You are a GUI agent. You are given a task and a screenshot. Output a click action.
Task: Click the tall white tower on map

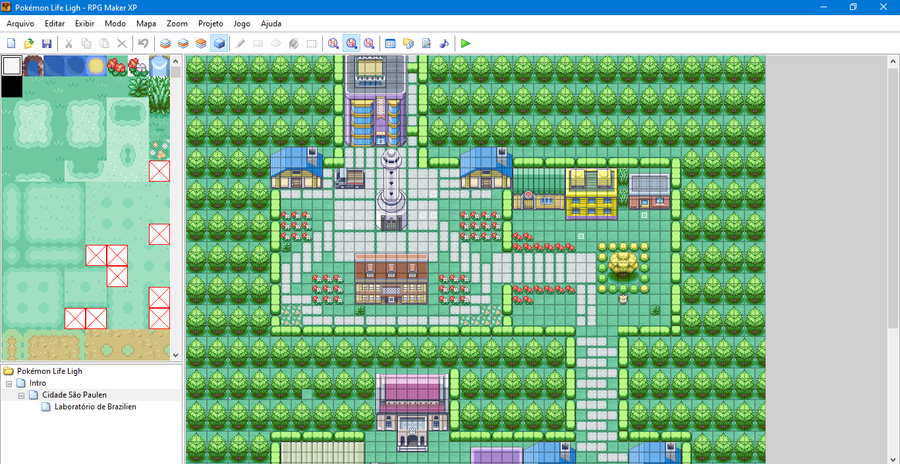tap(391, 190)
